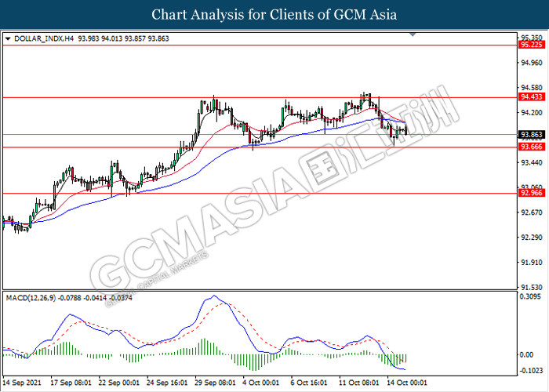
Task: Click the Chart Analysis for Clients title
Action: (274, 14)
